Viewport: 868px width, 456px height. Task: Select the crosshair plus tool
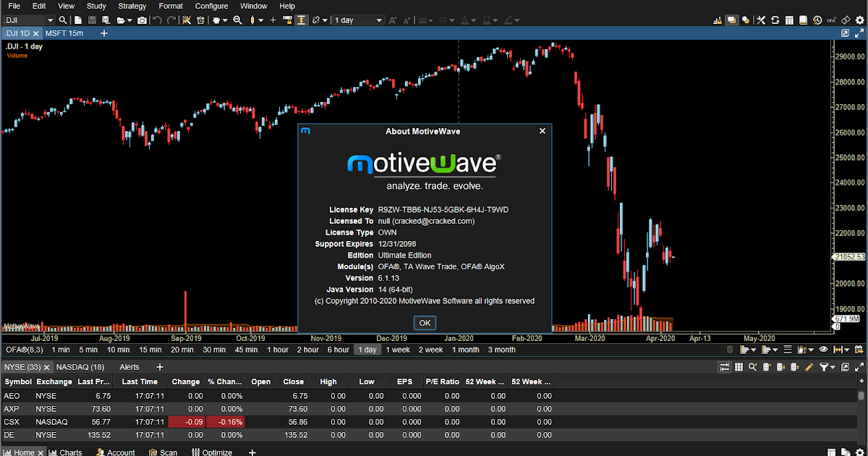[x=273, y=20]
